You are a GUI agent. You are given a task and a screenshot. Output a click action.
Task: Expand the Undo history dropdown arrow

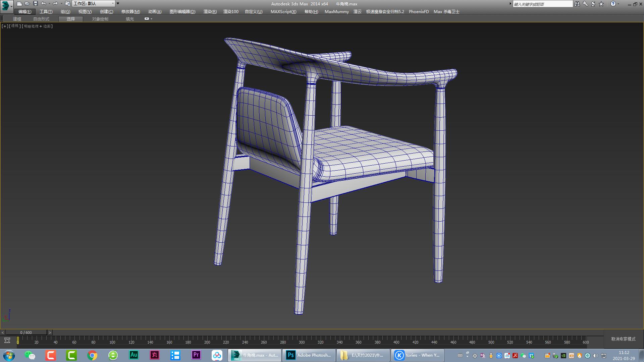[50, 4]
